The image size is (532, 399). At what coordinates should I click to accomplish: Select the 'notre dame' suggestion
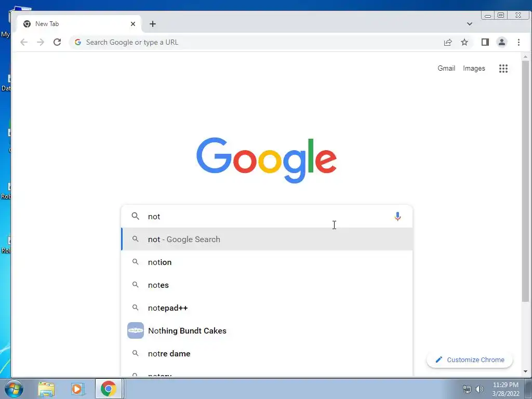click(x=267, y=353)
